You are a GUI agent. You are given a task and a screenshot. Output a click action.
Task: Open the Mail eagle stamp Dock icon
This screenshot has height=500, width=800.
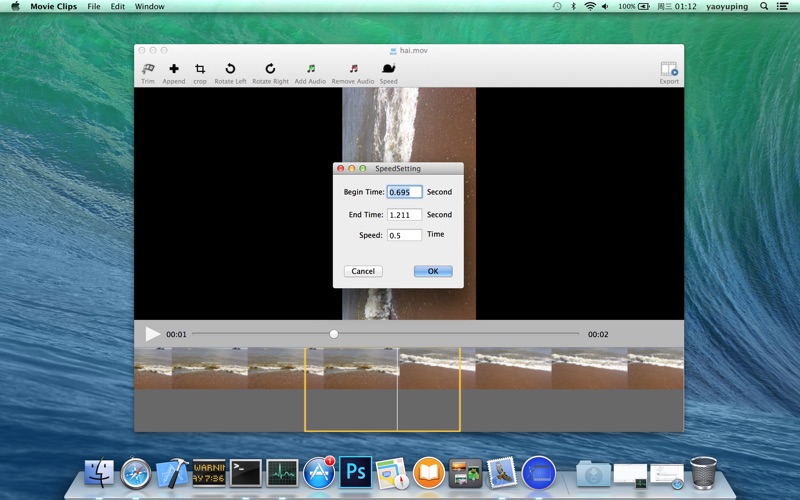[x=502, y=473]
